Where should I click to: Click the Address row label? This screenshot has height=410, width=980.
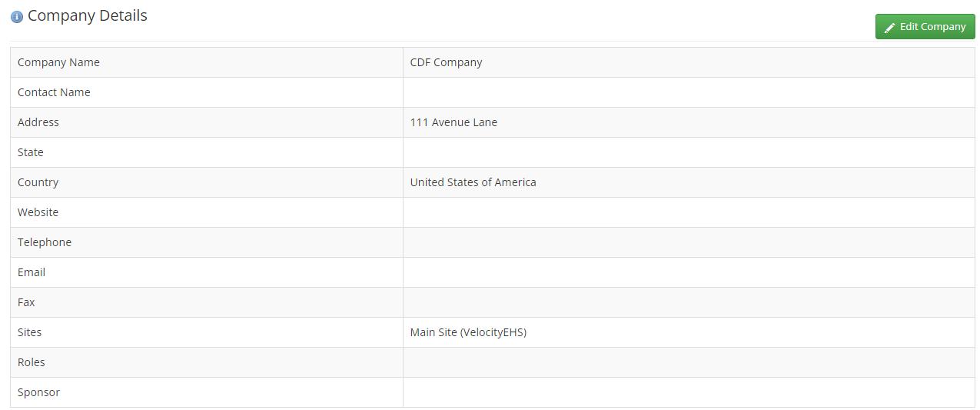pyautogui.click(x=38, y=122)
